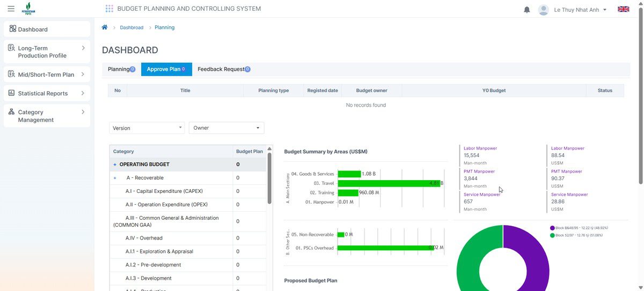Select A.I - Capital Expenditure (CAPEX) row
The width and height of the screenshot is (644, 291).
(188, 191)
